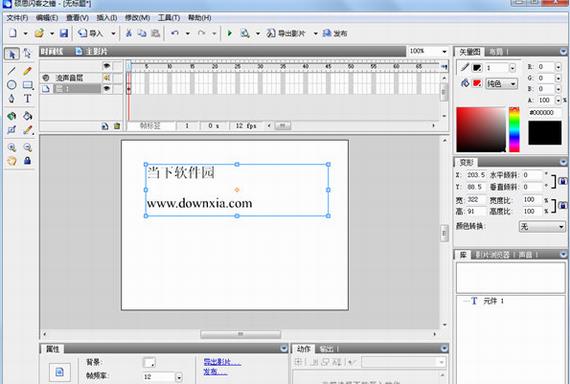
Task: Select the Ink Bottle tool
Action: tap(12, 116)
